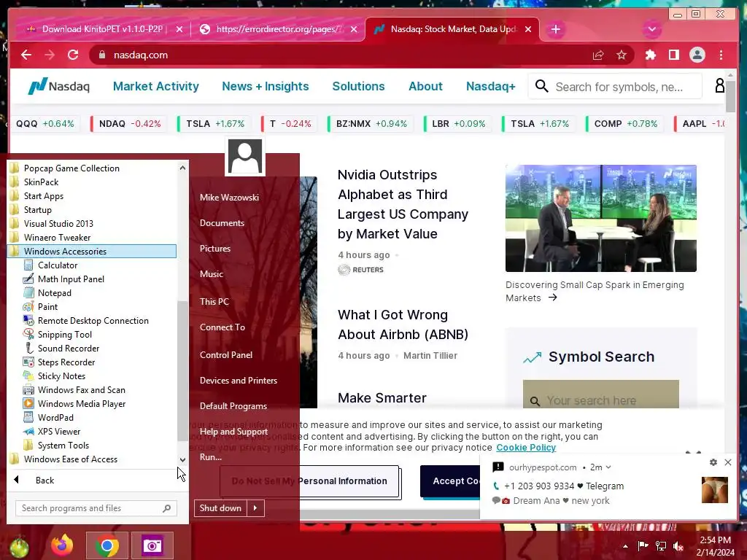Show hidden tray icons arrow
Image resolution: width=747 pixels, height=560 pixels.
pyautogui.click(x=625, y=546)
